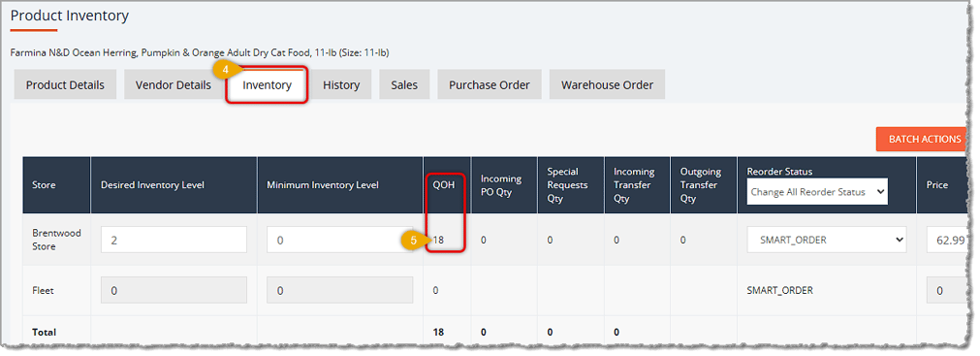The height and width of the screenshot is (356, 980).
Task: Click the Fleet row label
Action: [42, 290]
